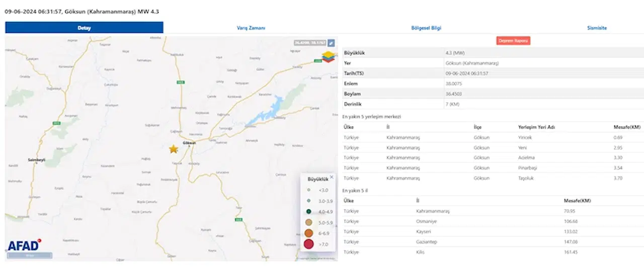Image resolution: width=644 pixels, height=268 pixels.
Task: Click the earthquake epicenter star marker
Action: coord(174,149)
